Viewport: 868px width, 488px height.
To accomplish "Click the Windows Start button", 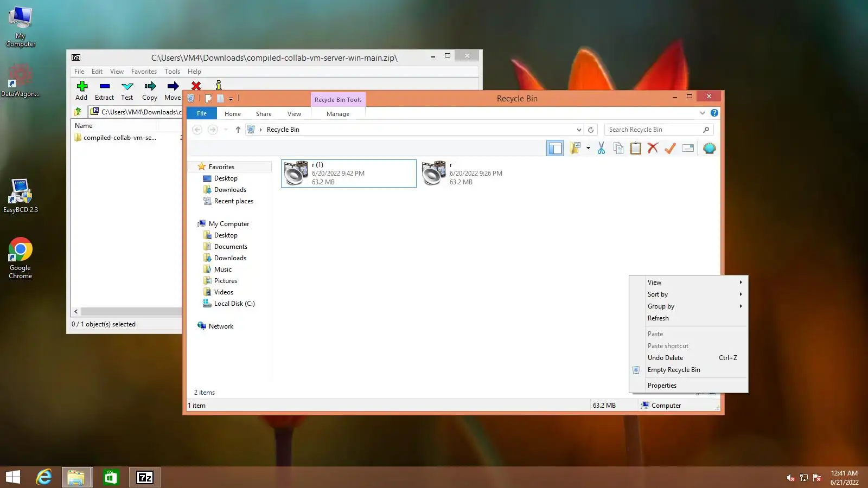I will click(12, 477).
